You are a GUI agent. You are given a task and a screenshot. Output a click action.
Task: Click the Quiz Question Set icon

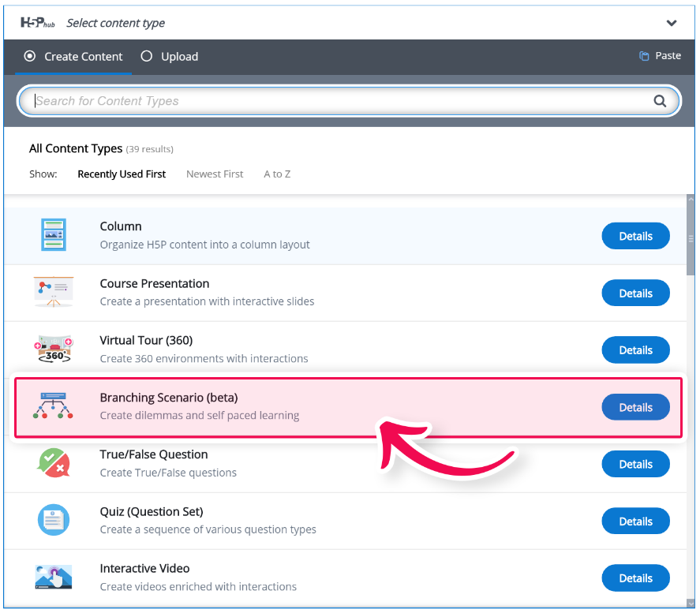[54, 520]
